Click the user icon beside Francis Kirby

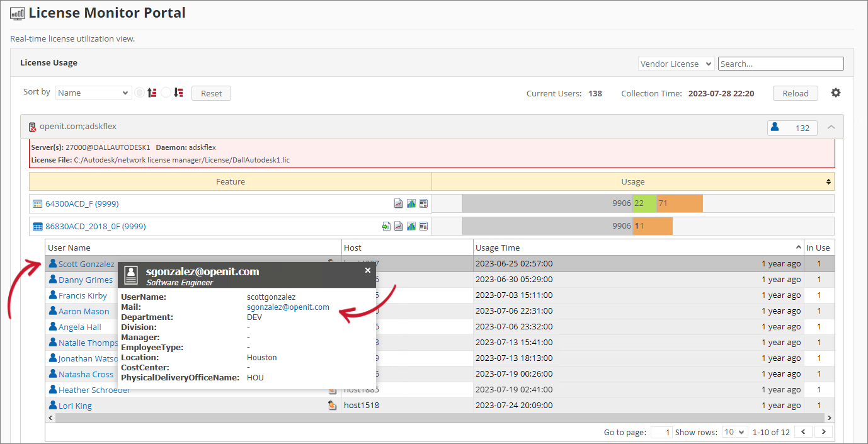tap(53, 295)
